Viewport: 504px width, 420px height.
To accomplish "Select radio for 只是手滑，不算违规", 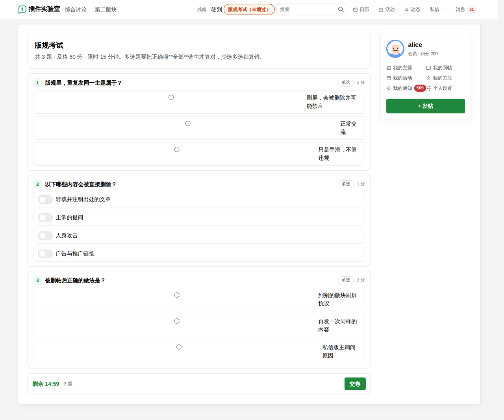I will click(177, 150).
